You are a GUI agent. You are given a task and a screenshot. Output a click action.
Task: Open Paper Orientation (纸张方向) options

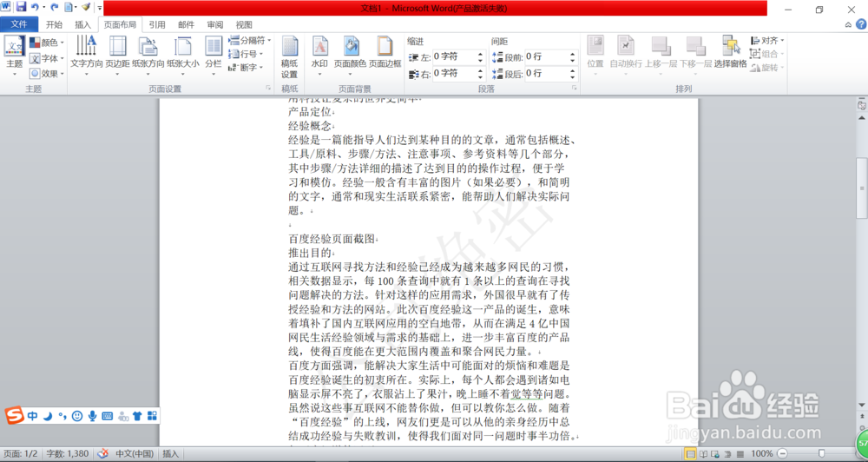pyautogui.click(x=148, y=55)
